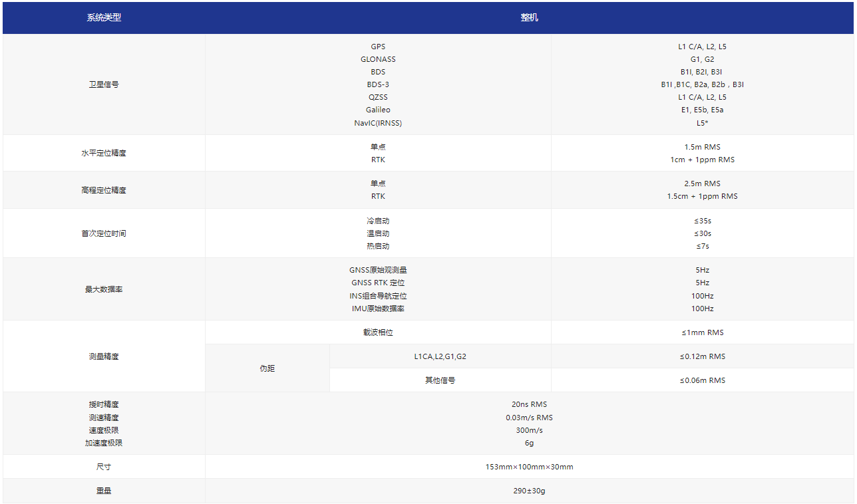Click the 水平定位精度 row label
This screenshot has width=857, height=504.
click(x=104, y=153)
